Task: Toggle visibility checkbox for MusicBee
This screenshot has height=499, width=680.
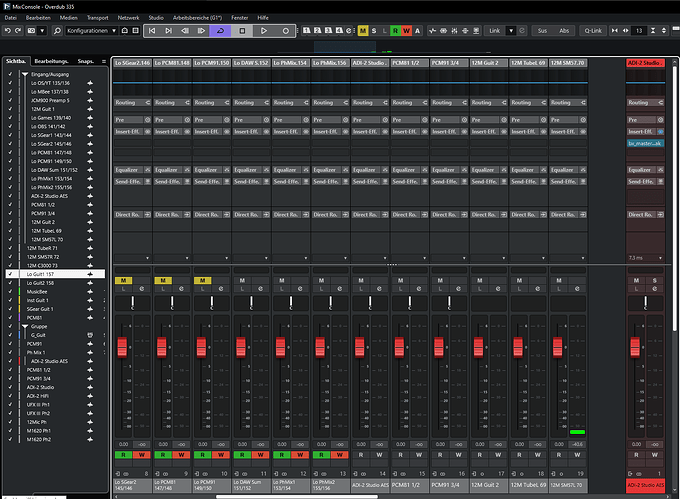Action: point(10,291)
